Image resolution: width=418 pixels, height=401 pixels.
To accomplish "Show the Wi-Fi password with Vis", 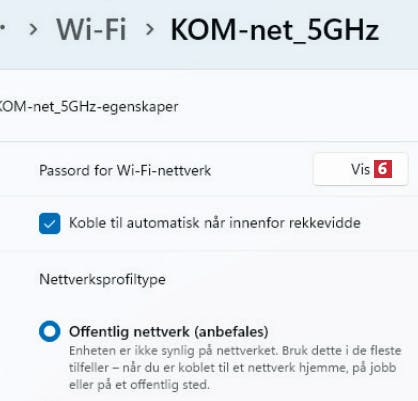I will 361,169.
